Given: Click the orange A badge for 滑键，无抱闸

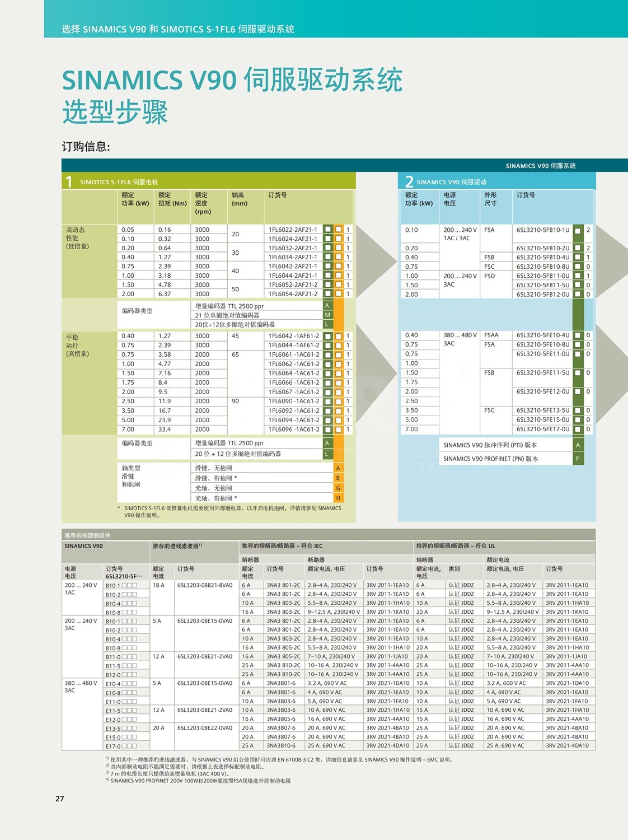Looking at the screenshot, I should click(338, 468).
